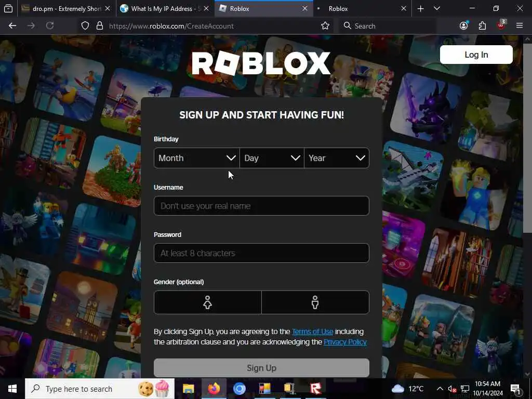
Task: Click the browser Search box
Action: coord(389,26)
